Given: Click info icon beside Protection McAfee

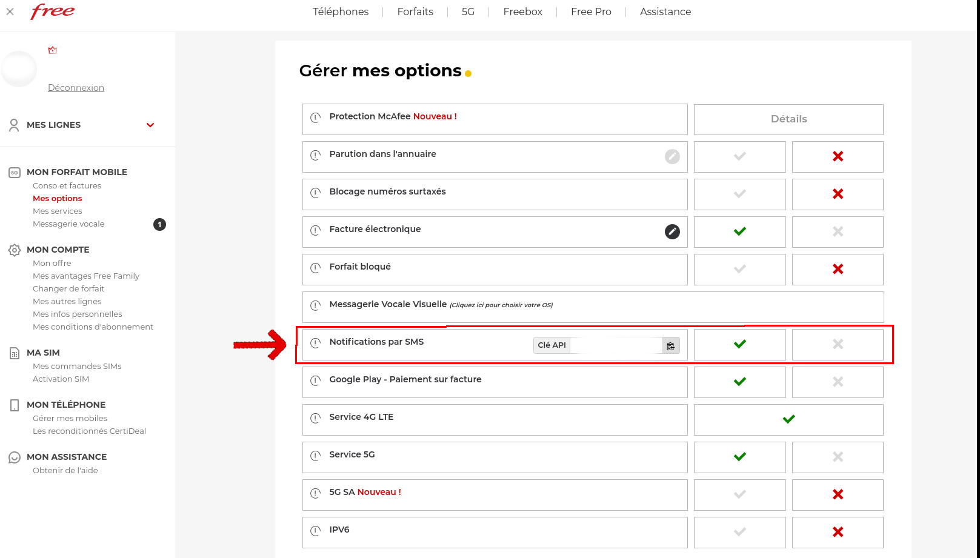Looking at the screenshot, I should point(315,118).
